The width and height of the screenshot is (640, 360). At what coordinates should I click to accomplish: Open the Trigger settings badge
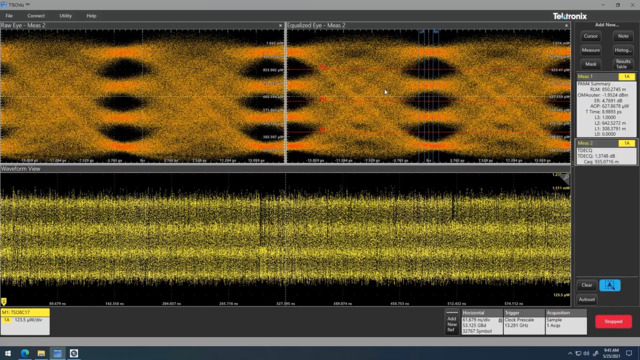click(x=524, y=322)
